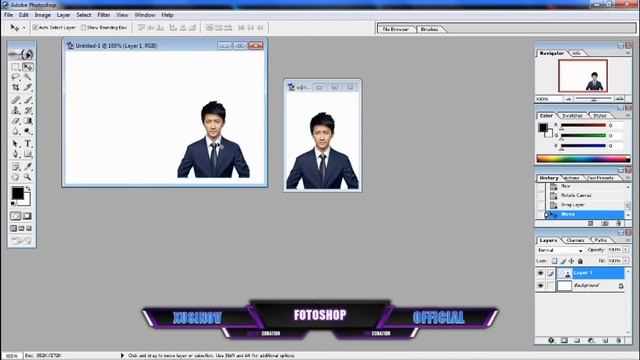Viewport: 640px width, 360px height.
Task: Pick a color from the color ramp
Action: 583,159
